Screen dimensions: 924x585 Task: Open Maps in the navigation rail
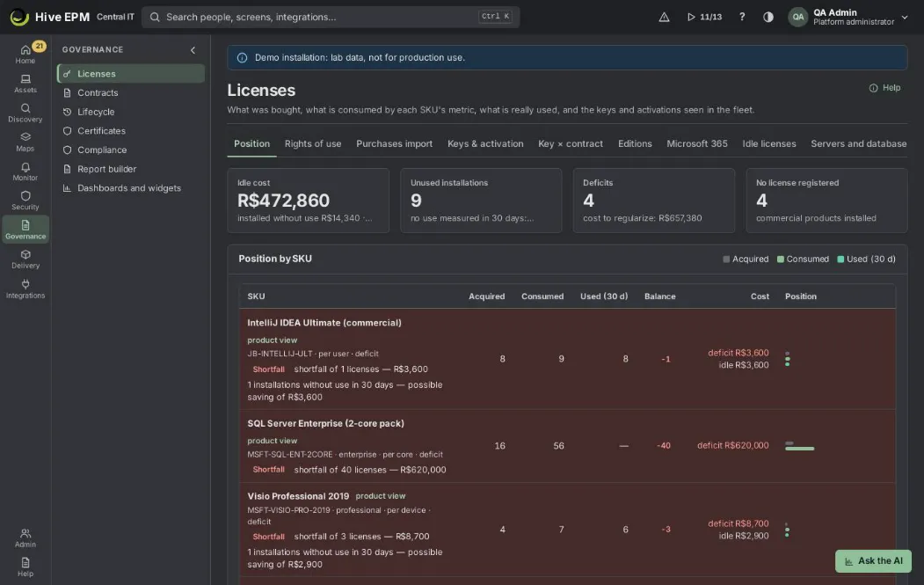pos(25,142)
